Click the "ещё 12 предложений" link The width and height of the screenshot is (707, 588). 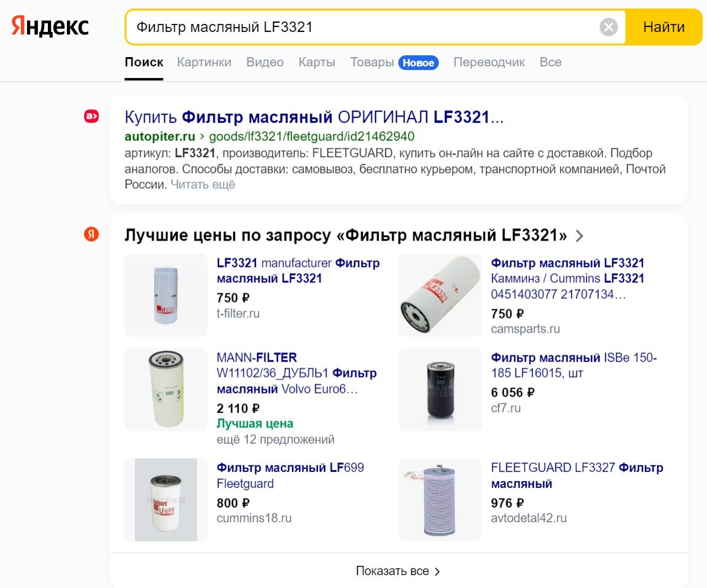pos(276,439)
